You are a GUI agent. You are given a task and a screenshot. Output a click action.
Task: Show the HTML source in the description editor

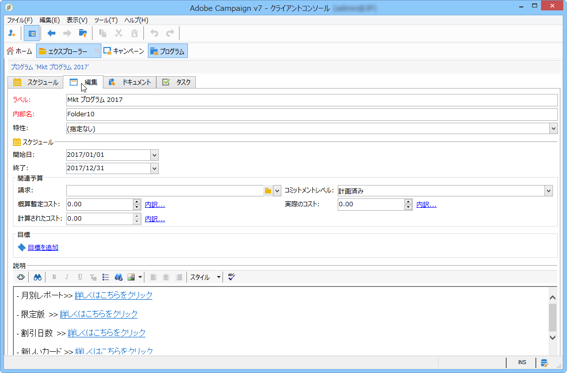pyautogui.click(x=21, y=278)
